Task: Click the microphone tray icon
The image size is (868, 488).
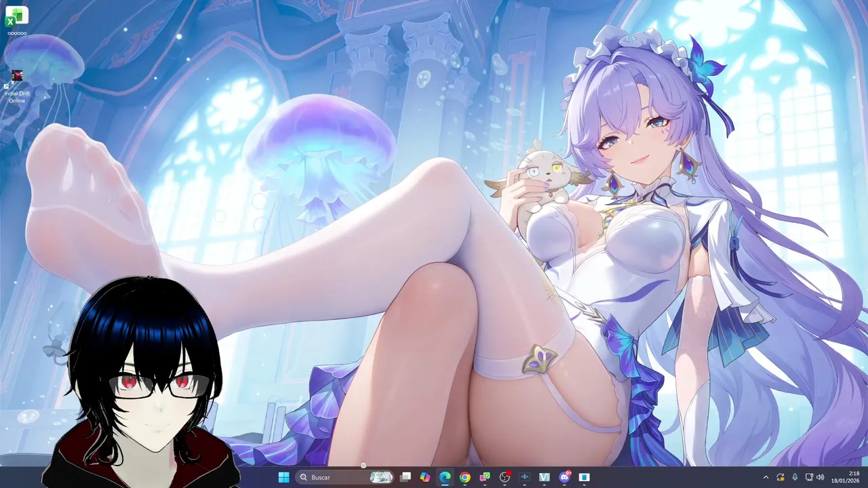Action: tap(795, 477)
